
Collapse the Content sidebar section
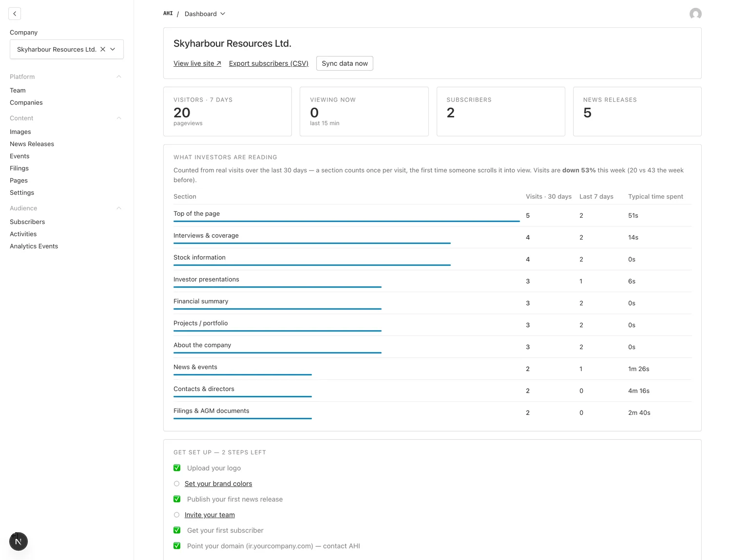click(119, 118)
